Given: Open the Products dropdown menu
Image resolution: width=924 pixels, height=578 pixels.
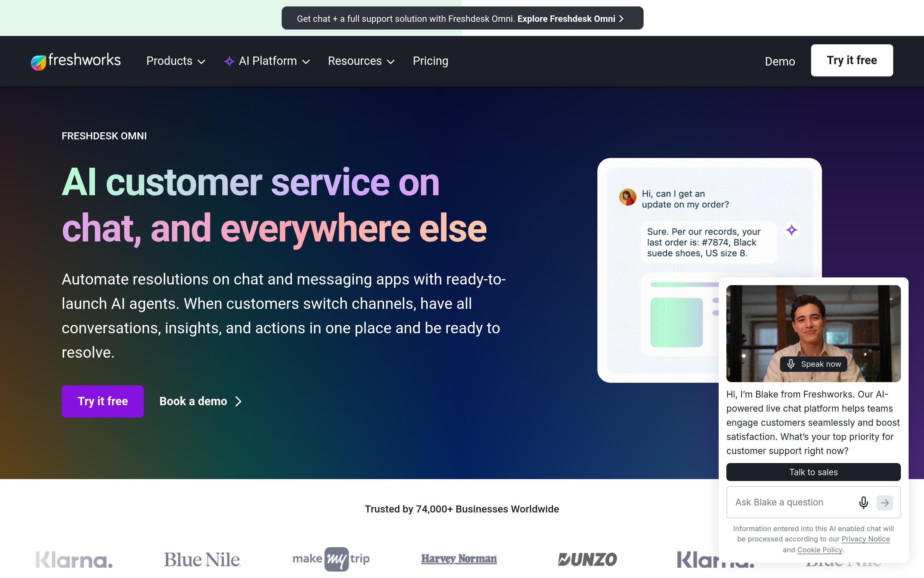Looking at the screenshot, I should [x=175, y=61].
